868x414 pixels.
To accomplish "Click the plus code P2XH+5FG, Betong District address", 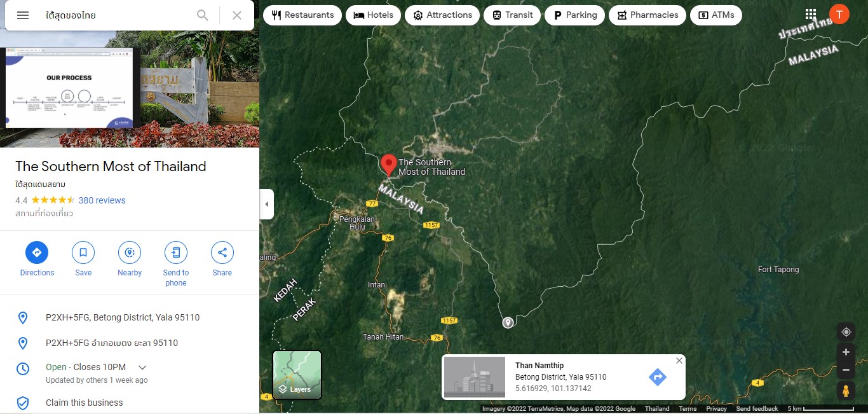I will coord(123,317).
